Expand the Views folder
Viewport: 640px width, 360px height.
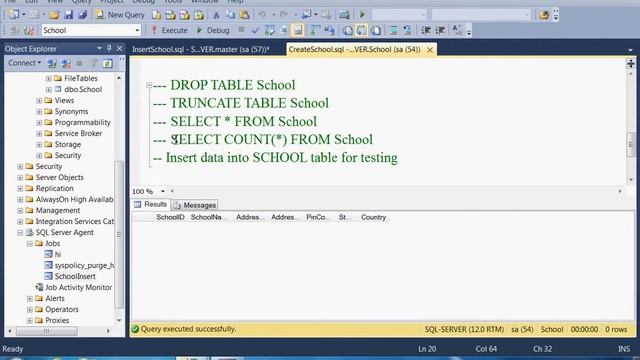click(x=39, y=100)
